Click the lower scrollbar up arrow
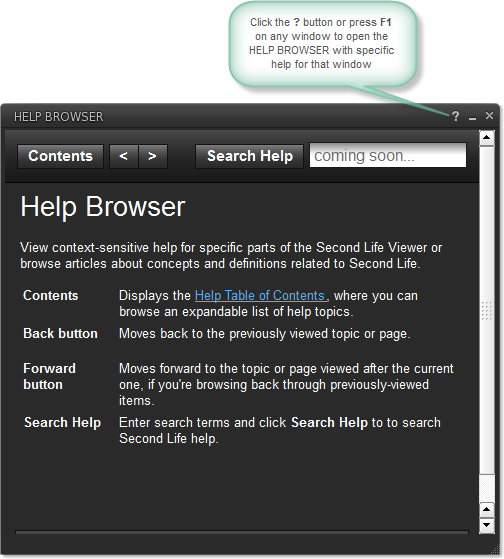This screenshot has width=504, height=559. click(x=487, y=509)
